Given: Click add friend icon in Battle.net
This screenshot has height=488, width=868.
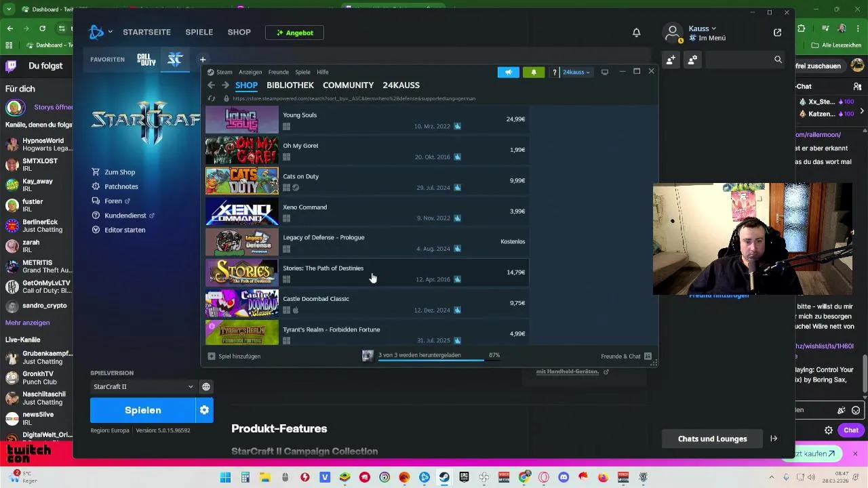Looking at the screenshot, I should click(670, 60).
